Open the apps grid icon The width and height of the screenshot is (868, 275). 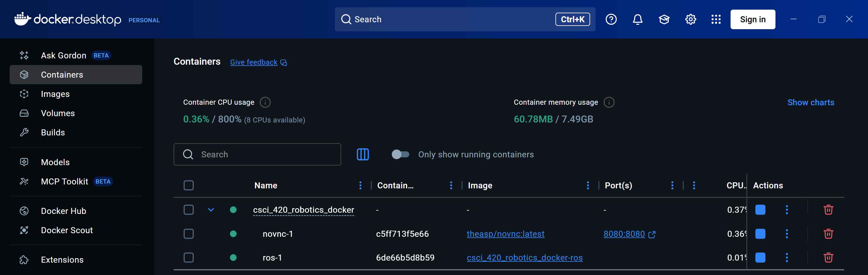tap(716, 20)
